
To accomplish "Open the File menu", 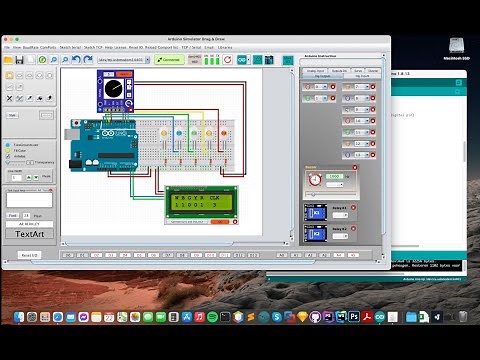I will pyautogui.click(x=7, y=48).
